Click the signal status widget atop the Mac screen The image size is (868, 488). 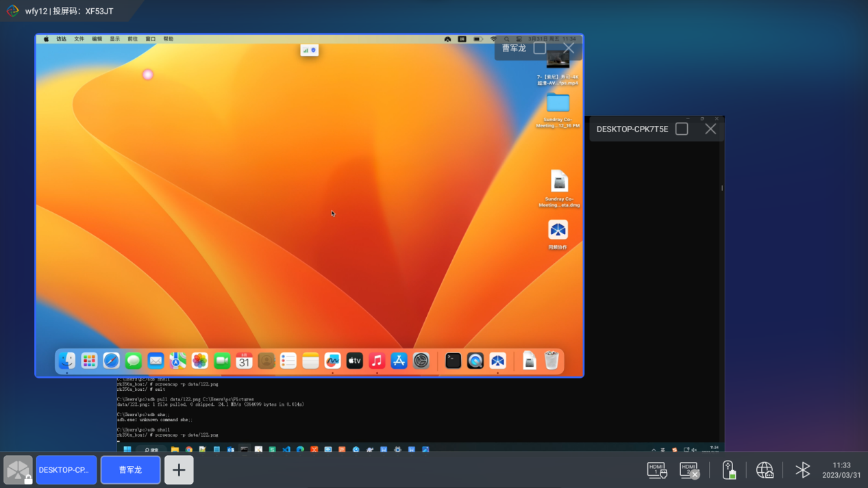(310, 50)
